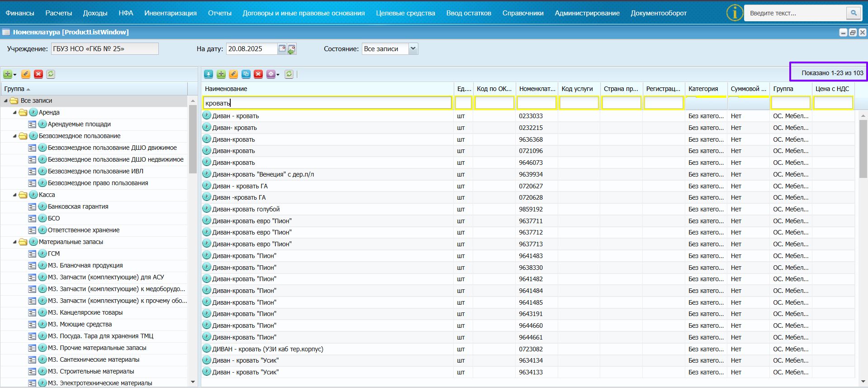Click the ГСМ group list icon

(32, 254)
